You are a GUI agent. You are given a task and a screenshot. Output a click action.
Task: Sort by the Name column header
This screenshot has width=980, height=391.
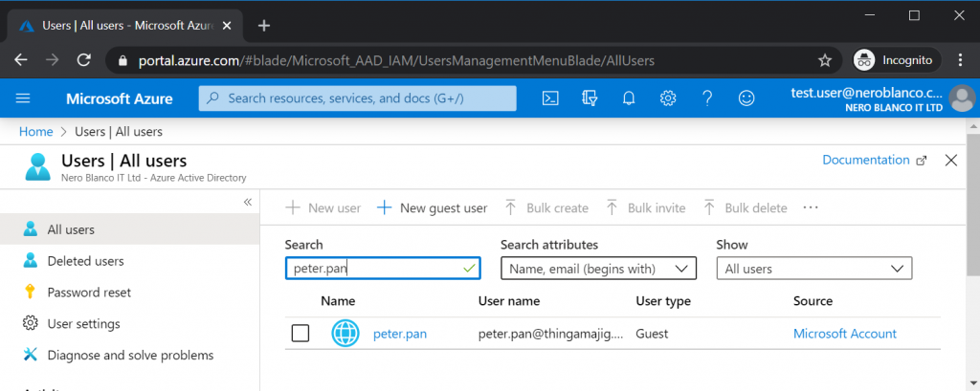tap(338, 301)
